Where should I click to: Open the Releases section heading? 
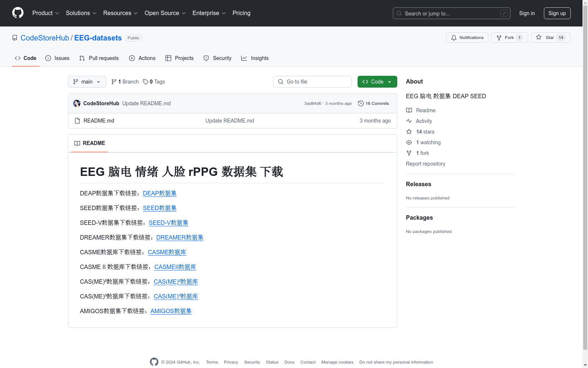click(419, 184)
